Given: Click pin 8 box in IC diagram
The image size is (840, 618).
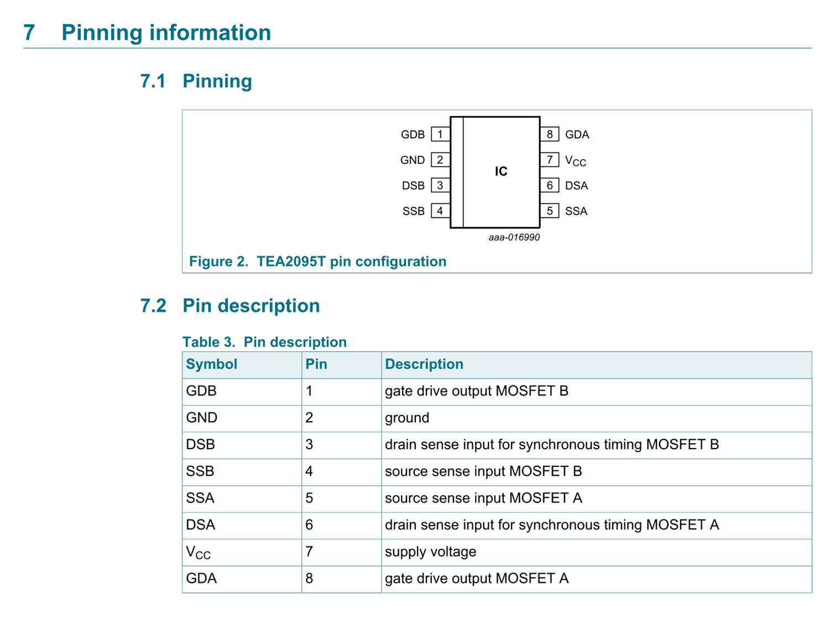Looking at the screenshot, I should click(x=549, y=134).
